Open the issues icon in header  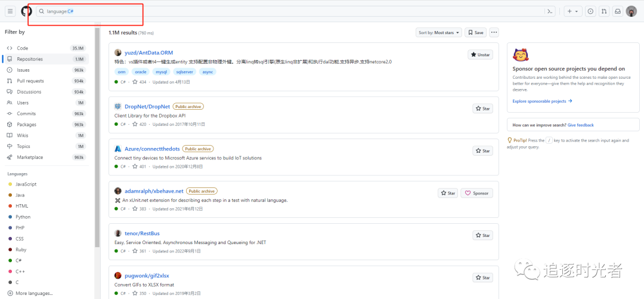(590, 11)
